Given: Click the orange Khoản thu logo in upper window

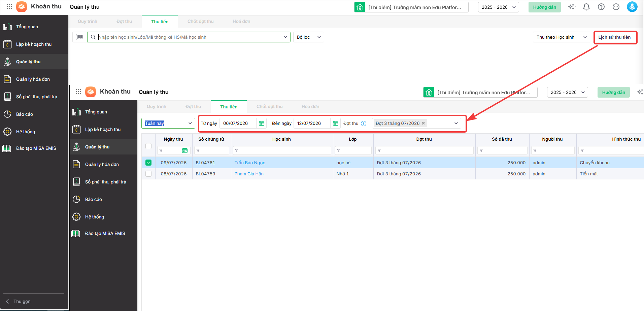Looking at the screenshot, I should [x=22, y=6].
